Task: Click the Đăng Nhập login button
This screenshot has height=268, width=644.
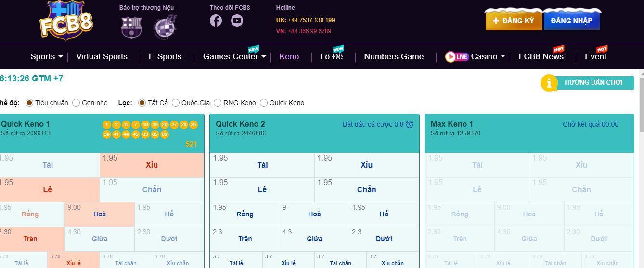Action: pyautogui.click(x=571, y=21)
